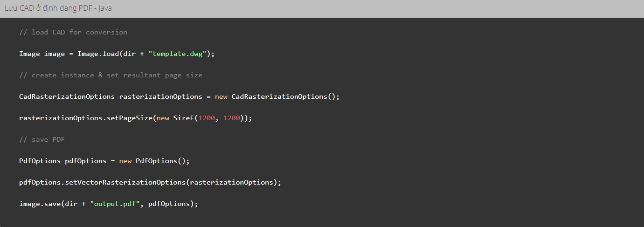Click 'new CadRasterizationOptions();' constructor call

277,96
